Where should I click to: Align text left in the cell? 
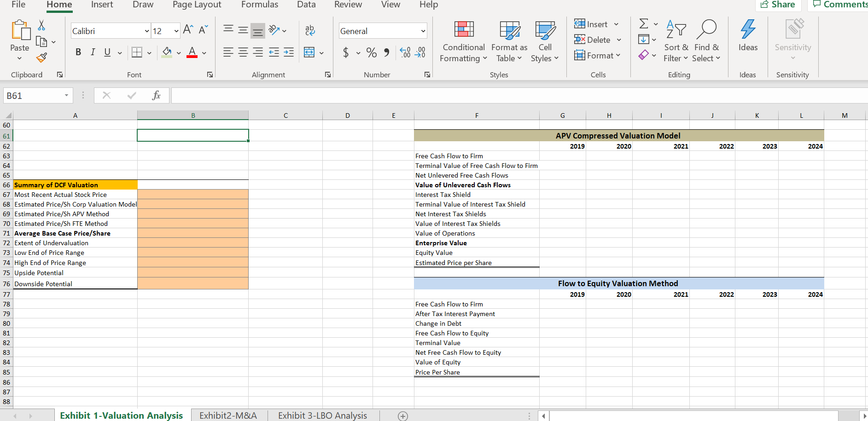tap(228, 52)
